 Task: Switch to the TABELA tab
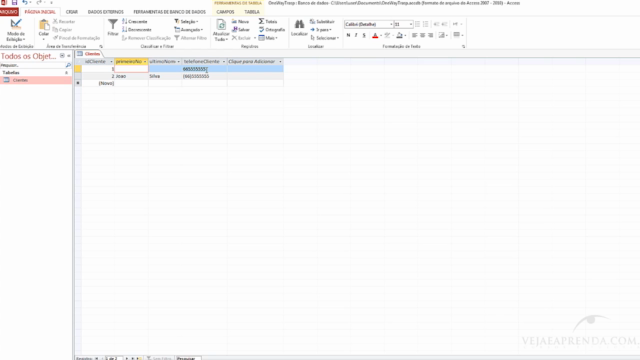point(252,12)
